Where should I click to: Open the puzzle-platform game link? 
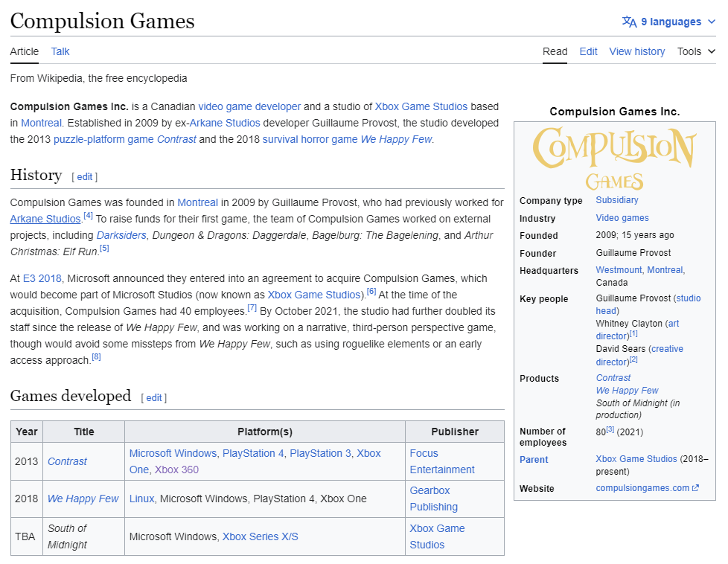[x=103, y=139]
